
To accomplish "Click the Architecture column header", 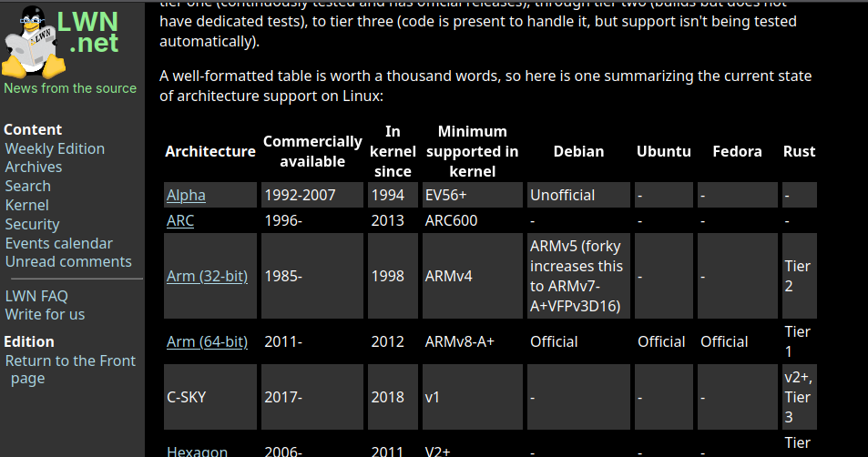I will pyautogui.click(x=210, y=151).
